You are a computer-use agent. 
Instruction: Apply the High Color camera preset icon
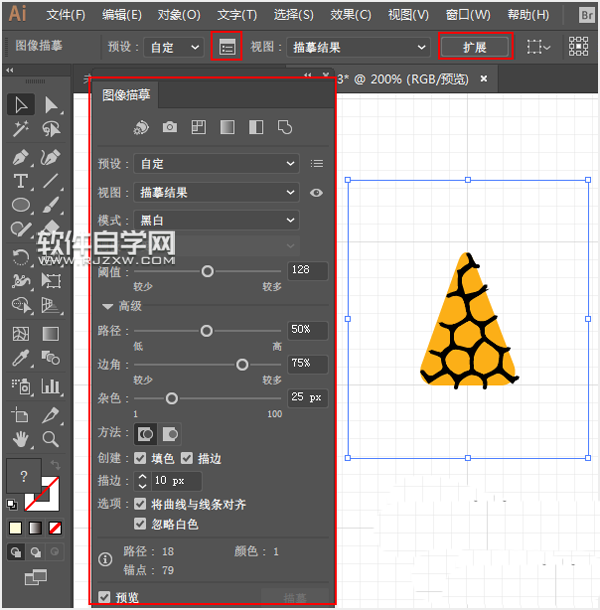click(170, 127)
